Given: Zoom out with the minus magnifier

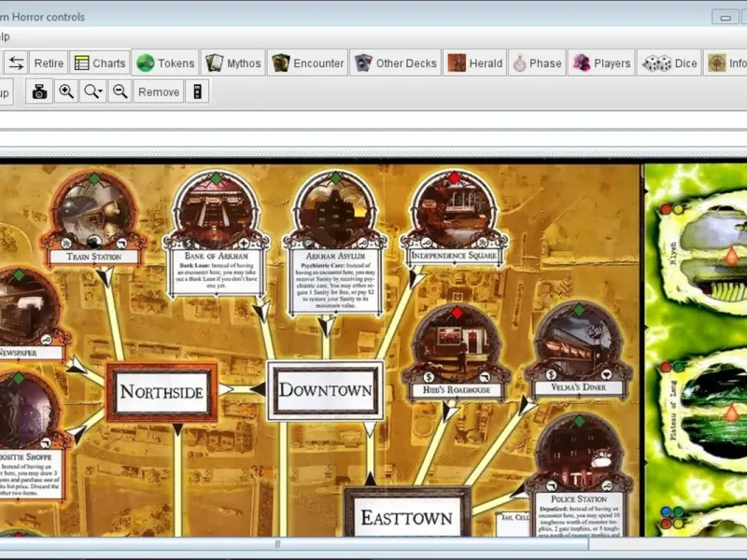Looking at the screenshot, I should point(120,91).
